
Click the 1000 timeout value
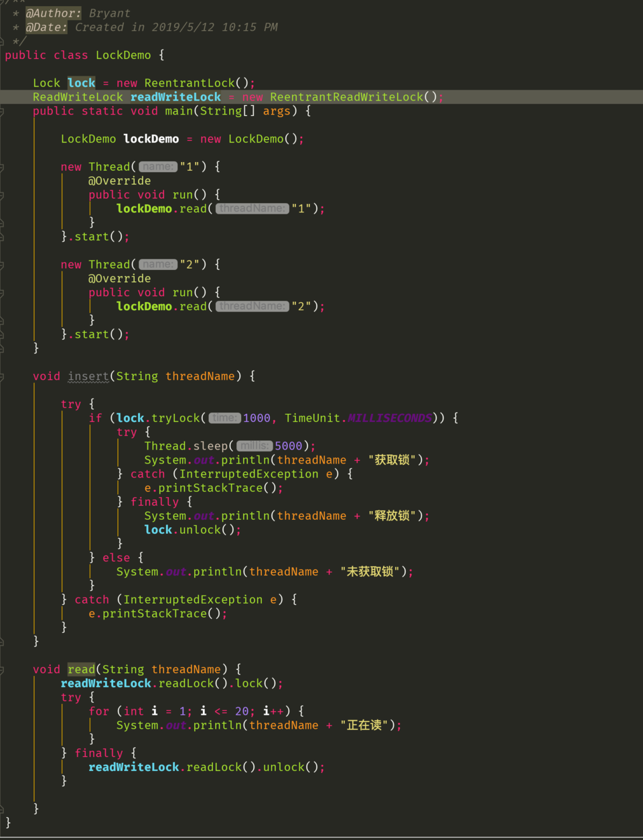(x=257, y=418)
